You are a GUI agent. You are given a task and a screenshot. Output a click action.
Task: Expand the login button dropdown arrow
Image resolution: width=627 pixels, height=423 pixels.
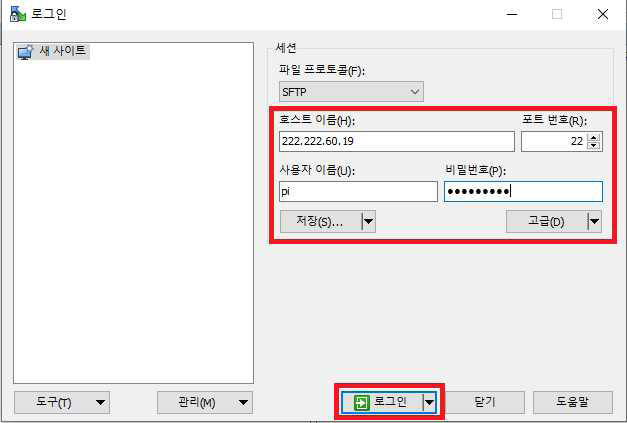click(x=429, y=402)
